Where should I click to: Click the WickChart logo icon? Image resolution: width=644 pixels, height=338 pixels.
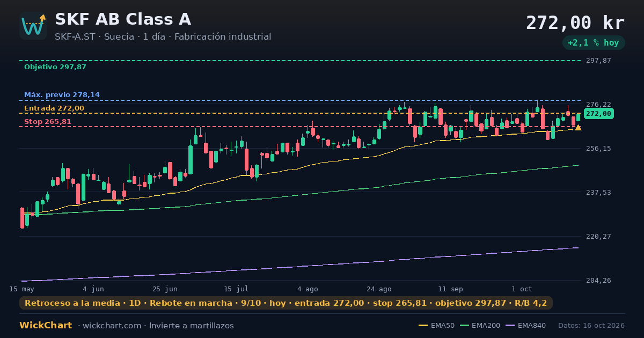tap(33, 26)
